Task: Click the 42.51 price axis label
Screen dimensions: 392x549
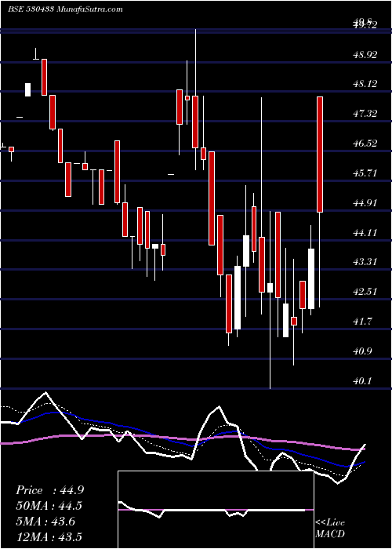Action: [365, 292]
